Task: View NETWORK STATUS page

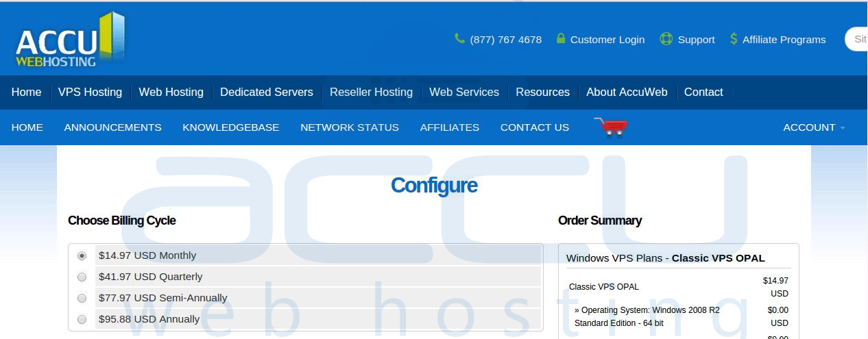Action: point(350,127)
